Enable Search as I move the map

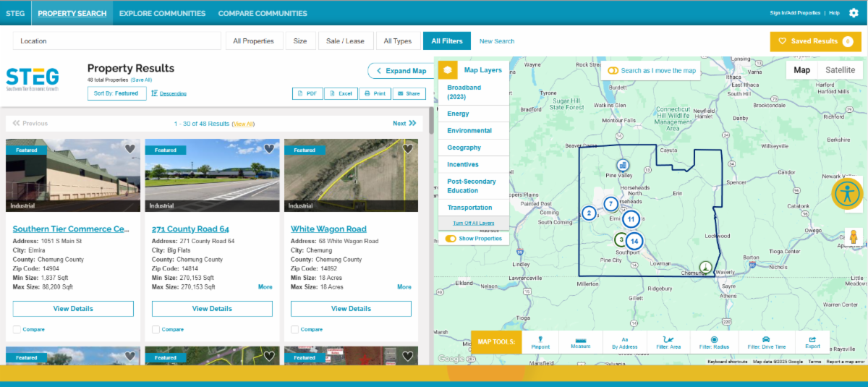click(x=613, y=71)
